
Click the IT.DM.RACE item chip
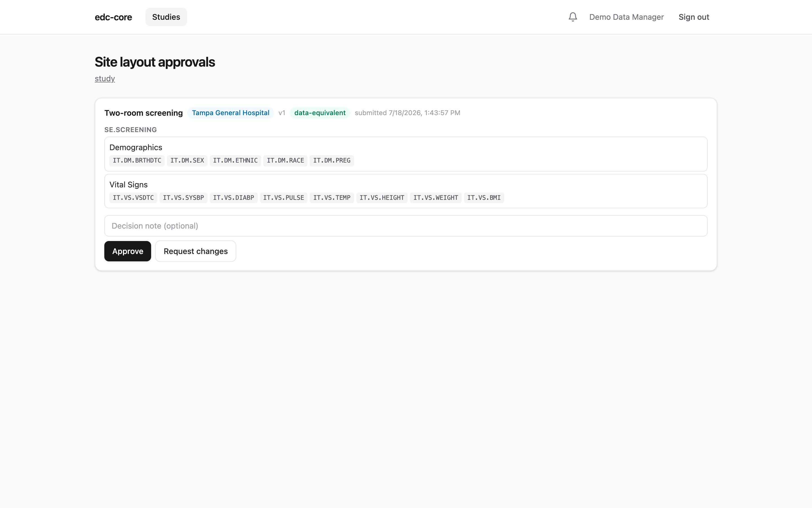tap(285, 161)
